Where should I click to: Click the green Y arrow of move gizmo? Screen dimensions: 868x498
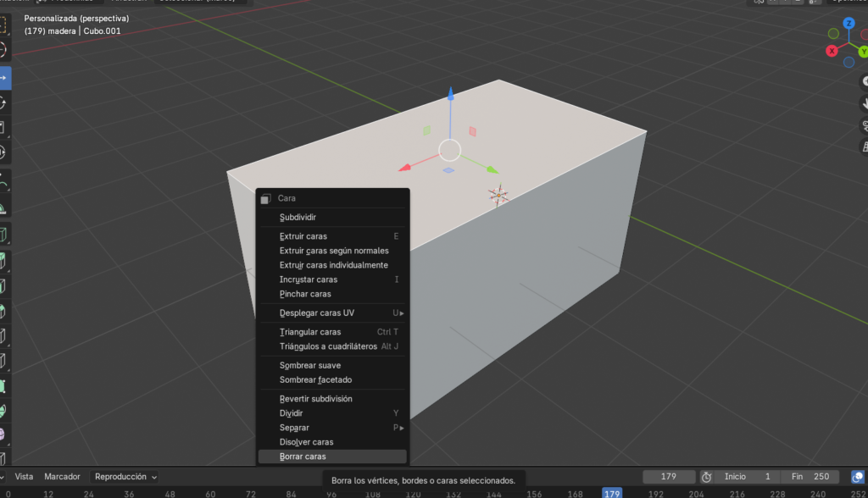pos(492,169)
